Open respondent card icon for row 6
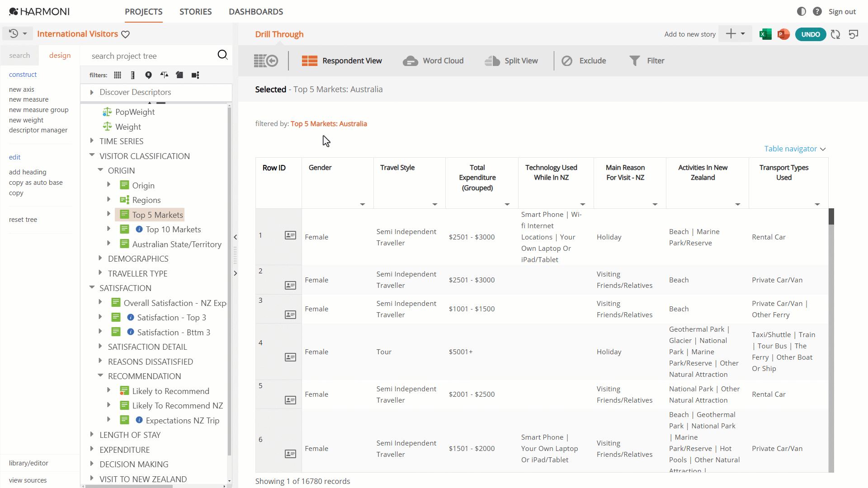The image size is (868, 488). pos(290,454)
